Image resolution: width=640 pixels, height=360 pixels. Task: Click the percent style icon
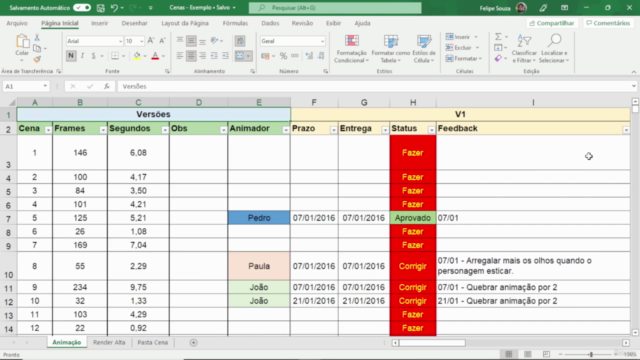[283, 56]
